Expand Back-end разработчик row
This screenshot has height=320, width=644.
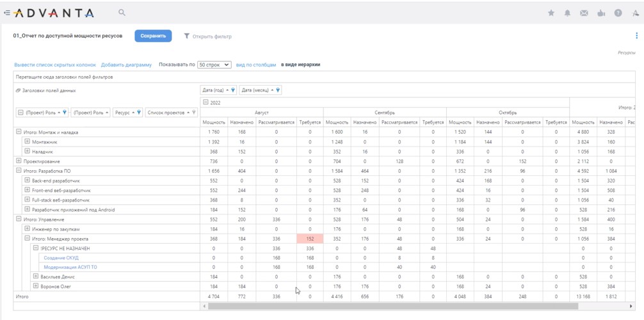pos(27,180)
